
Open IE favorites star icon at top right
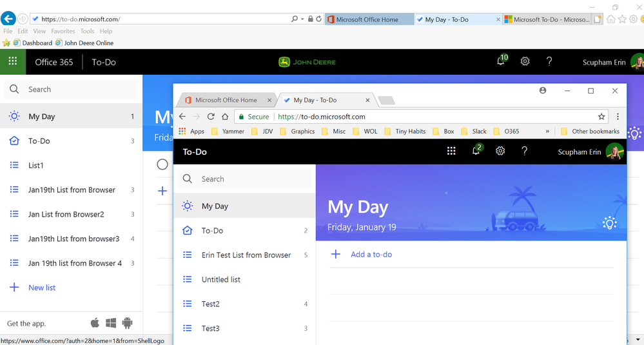point(622,19)
